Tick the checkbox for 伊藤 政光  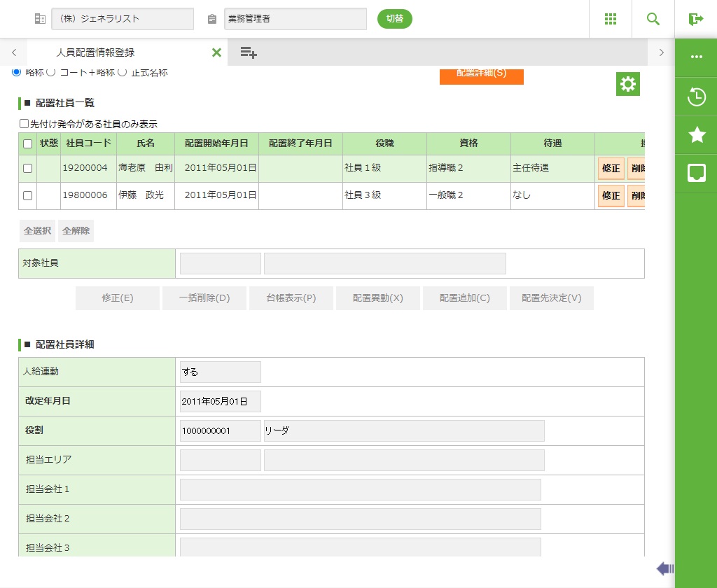click(27, 196)
